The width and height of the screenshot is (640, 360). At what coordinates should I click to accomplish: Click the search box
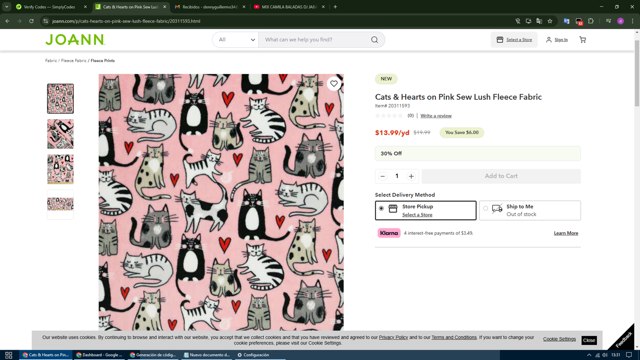314,40
